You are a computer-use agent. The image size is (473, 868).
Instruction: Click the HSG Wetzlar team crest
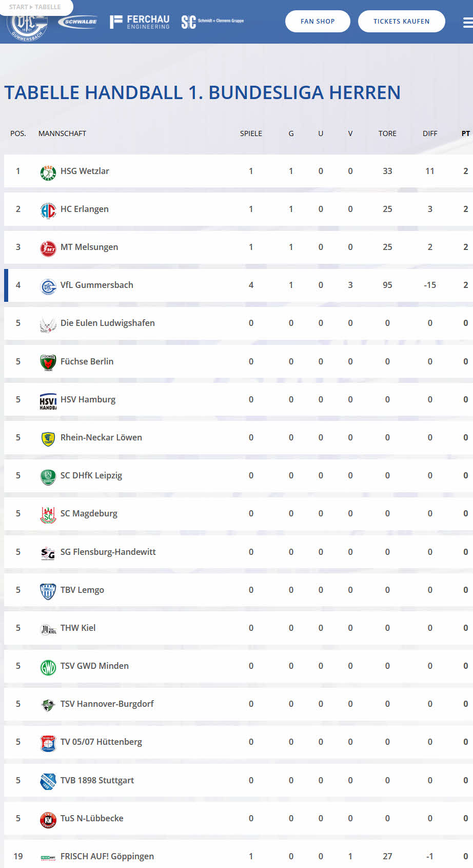pos(48,171)
